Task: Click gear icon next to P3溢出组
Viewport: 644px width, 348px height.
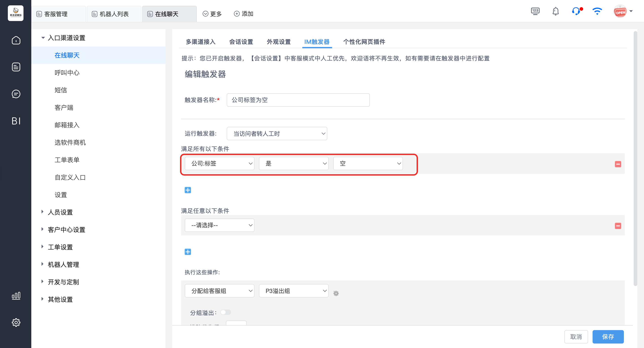Action: pyautogui.click(x=336, y=293)
